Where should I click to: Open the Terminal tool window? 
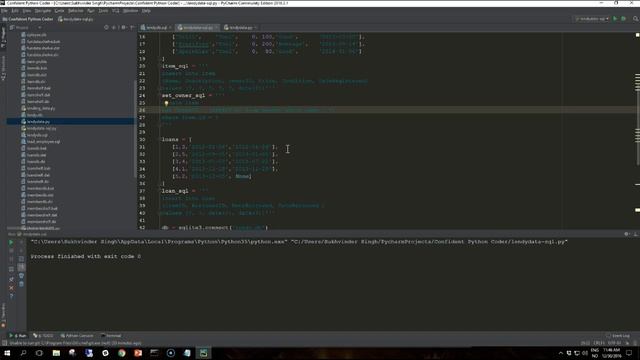pos(111,336)
